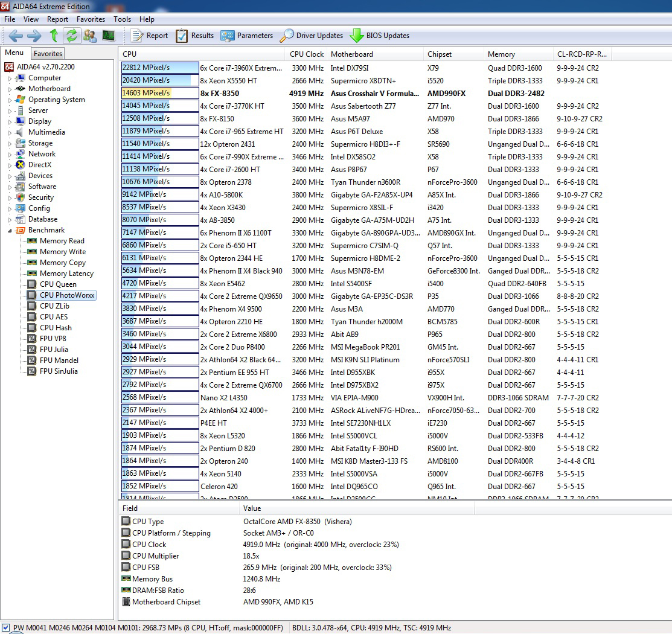Image resolution: width=672 pixels, height=634 pixels.
Task: Open the Results toolbar button
Action: [195, 36]
